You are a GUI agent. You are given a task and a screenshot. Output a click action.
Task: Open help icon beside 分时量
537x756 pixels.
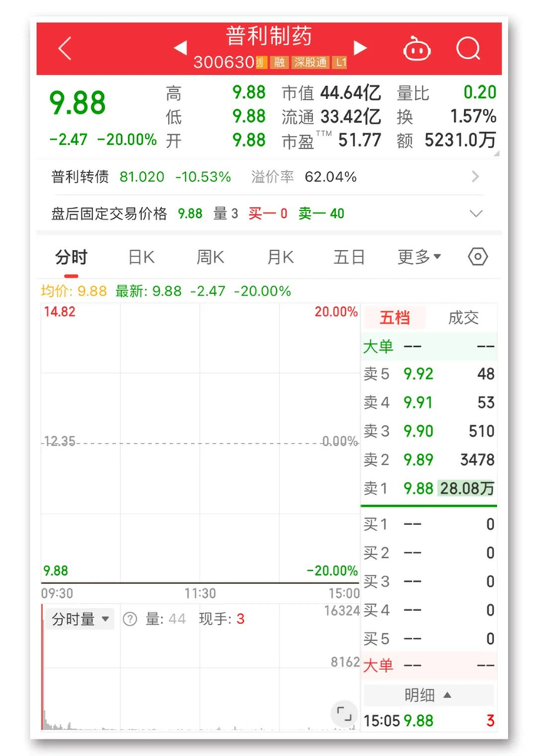click(x=130, y=619)
